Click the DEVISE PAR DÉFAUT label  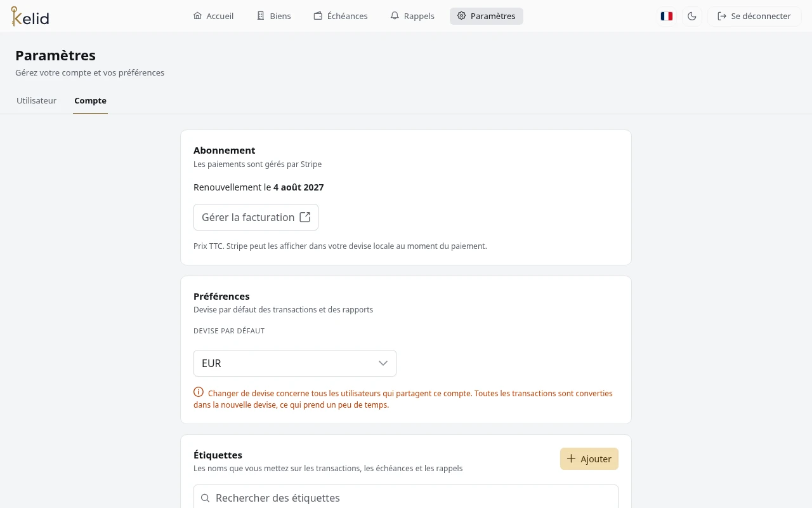tap(229, 331)
